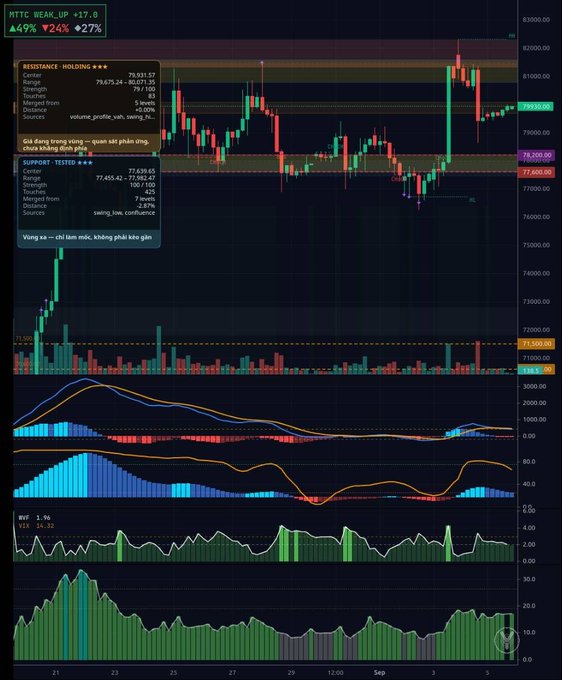The width and height of the screenshot is (562, 680).
Task: Click the Sep label on time axis
Action: point(379,673)
